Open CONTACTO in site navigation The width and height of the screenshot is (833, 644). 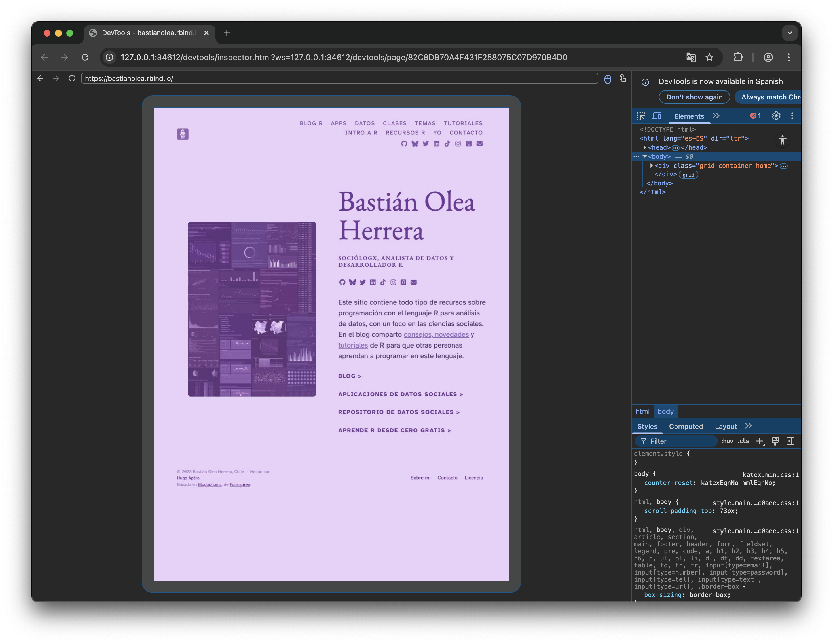click(466, 132)
